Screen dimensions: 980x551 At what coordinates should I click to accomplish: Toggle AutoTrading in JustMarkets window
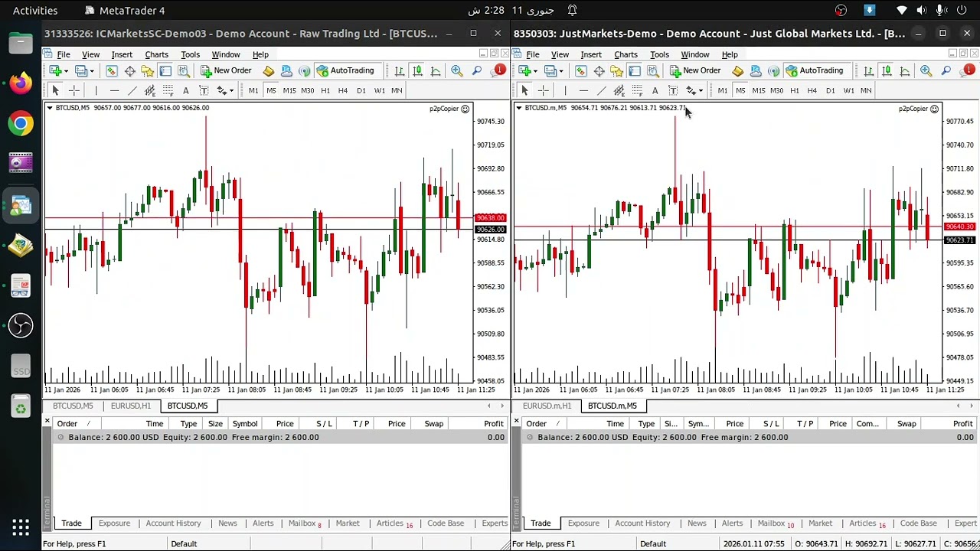pos(815,70)
